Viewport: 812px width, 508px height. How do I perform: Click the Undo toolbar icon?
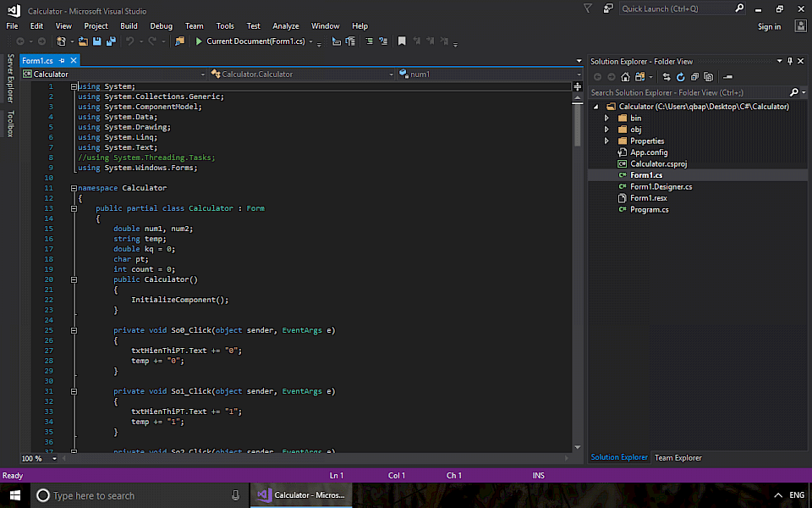(x=129, y=41)
